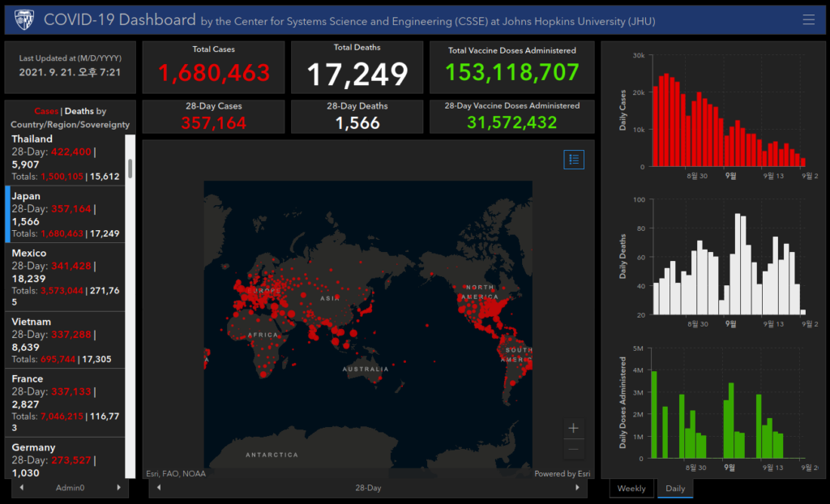This screenshot has height=504, width=830.
Task: Select Mexico in the country list
Action: (x=65, y=277)
